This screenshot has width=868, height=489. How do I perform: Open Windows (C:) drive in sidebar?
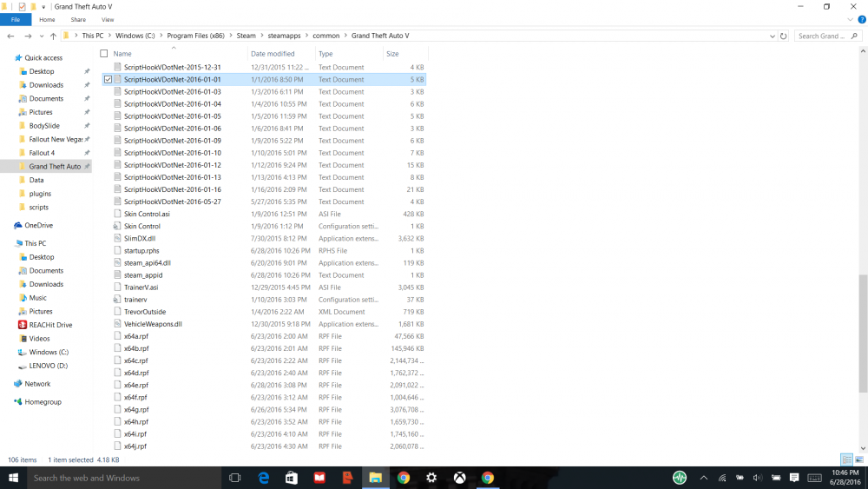tap(49, 353)
